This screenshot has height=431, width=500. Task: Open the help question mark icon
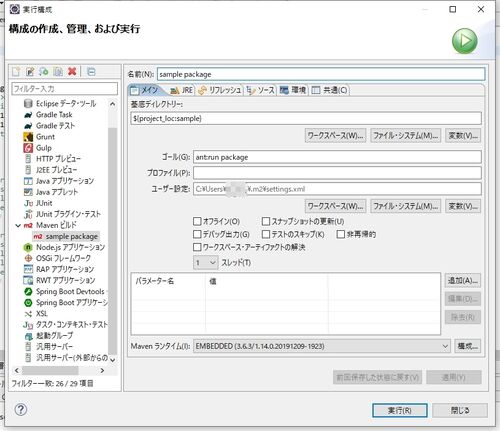tap(21, 410)
